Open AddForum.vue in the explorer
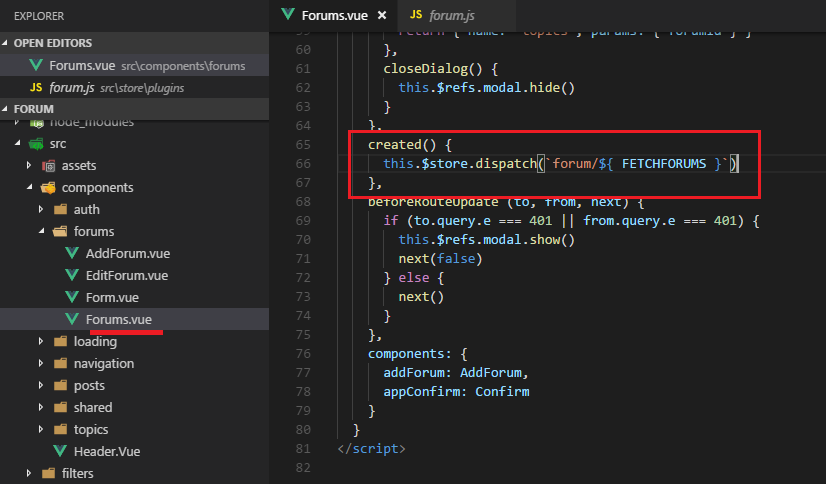The height and width of the screenshot is (484, 826). (x=127, y=253)
